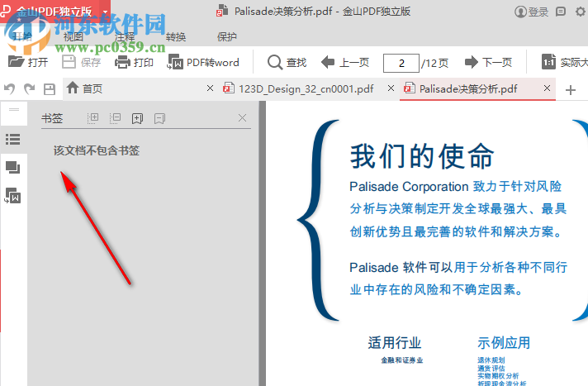Click the 示例应用 heading in the document
The image size is (588, 386).
pyautogui.click(x=504, y=342)
